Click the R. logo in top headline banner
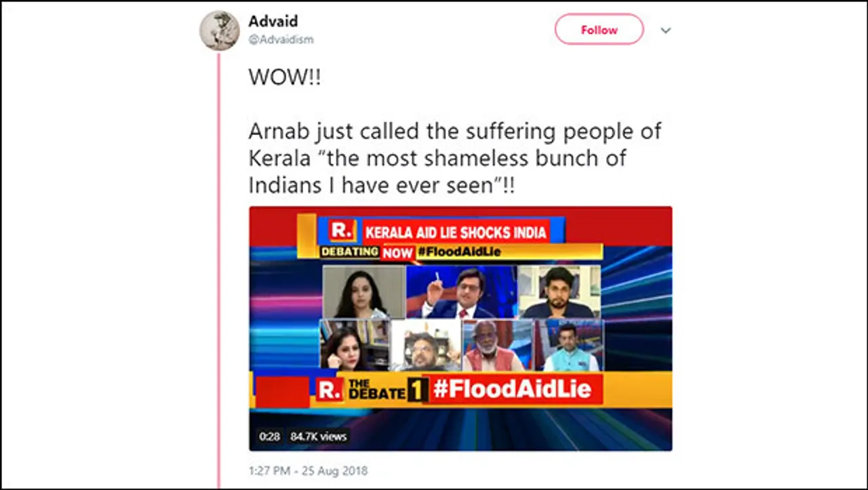The width and height of the screenshot is (868, 490). tap(342, 232)
